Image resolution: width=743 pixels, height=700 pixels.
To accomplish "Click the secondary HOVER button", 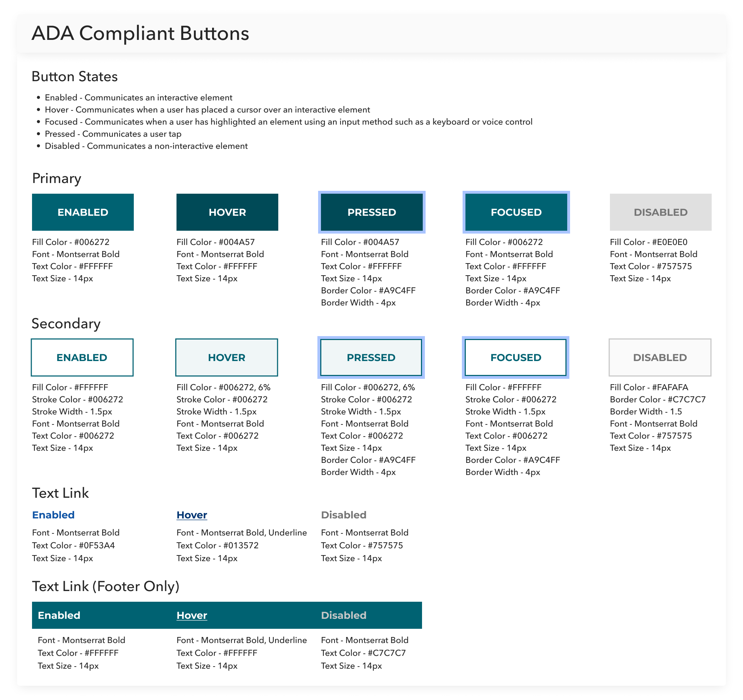I will coord(226,357).
